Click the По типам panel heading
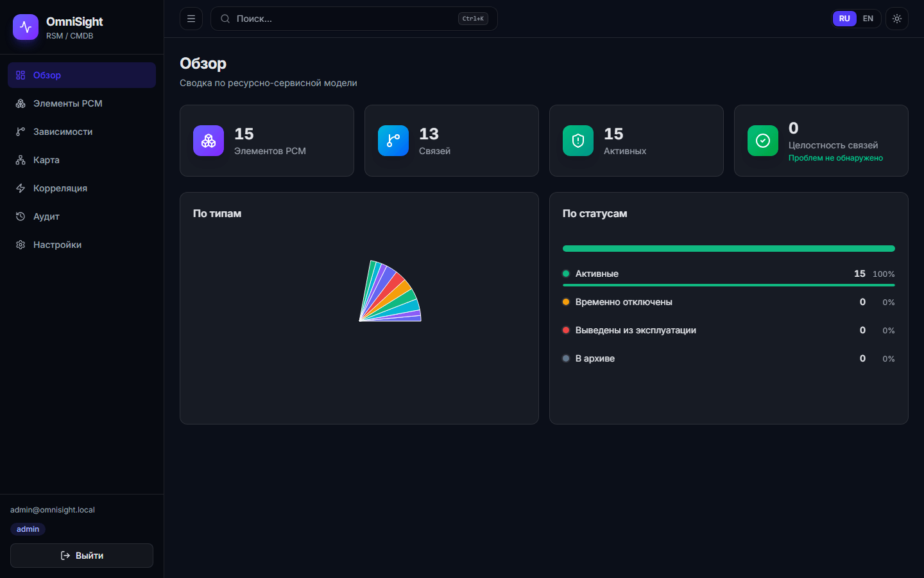924x578 pixels. point(217,213)
